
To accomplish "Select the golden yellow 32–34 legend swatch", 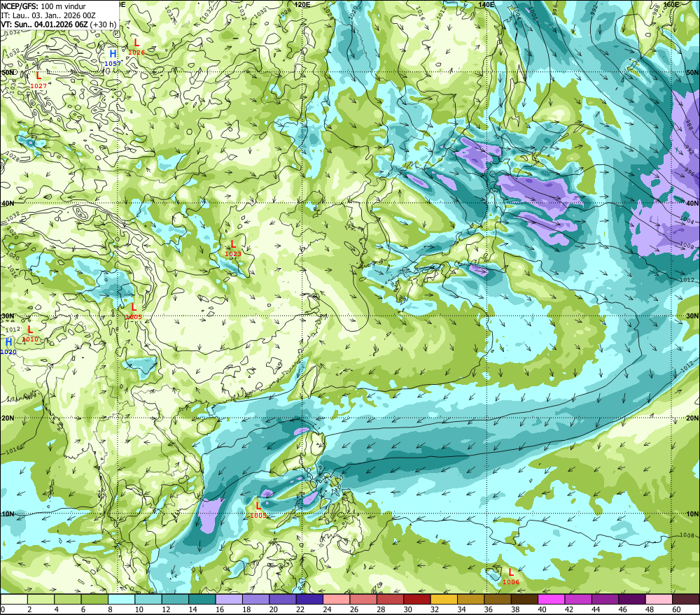I will click(444, 599).
